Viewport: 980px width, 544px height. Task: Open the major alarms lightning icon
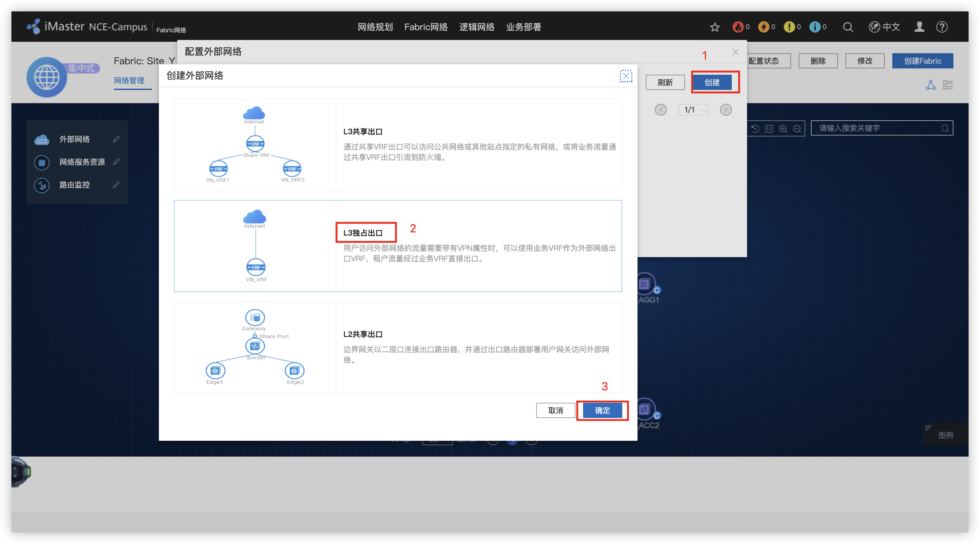pyautogui.click(x=763, y=27)
